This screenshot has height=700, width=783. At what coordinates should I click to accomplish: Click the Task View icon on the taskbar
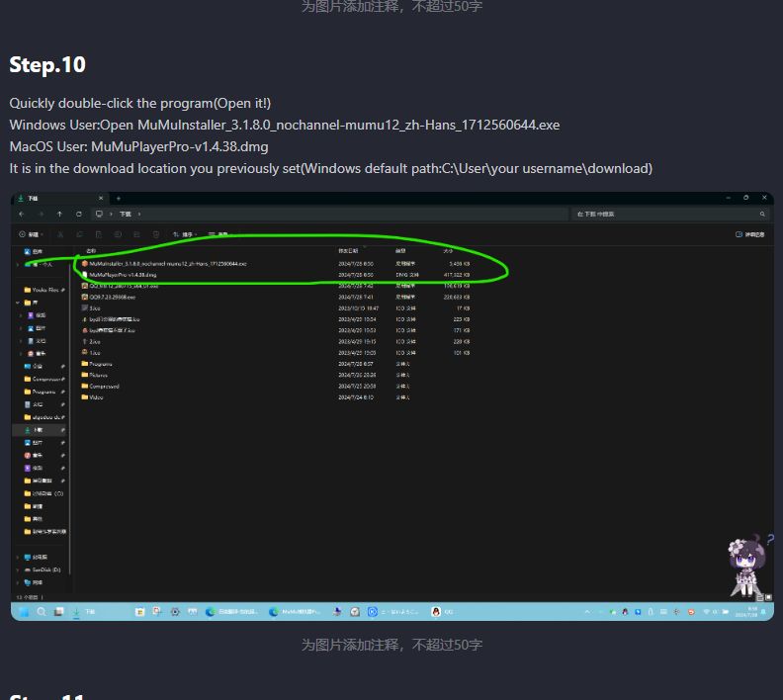pos(59,612)
